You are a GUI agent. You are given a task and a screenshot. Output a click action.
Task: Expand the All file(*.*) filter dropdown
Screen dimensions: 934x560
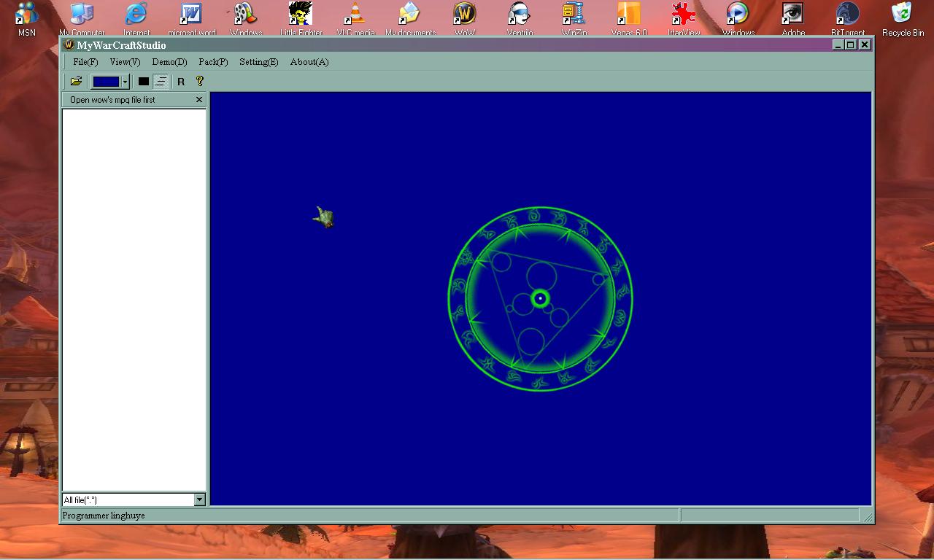coord(199,499)
